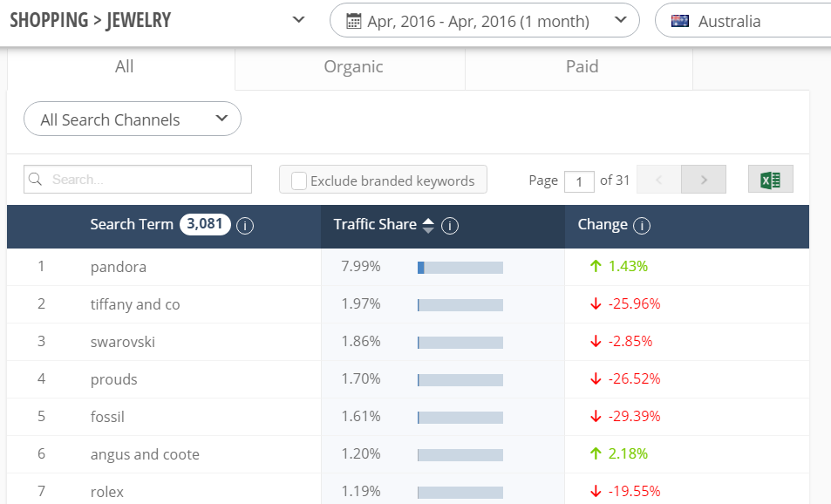This screenshot has width=831, height=504.
Task: Click green up arrow for pandora
Action: [596, 266]
